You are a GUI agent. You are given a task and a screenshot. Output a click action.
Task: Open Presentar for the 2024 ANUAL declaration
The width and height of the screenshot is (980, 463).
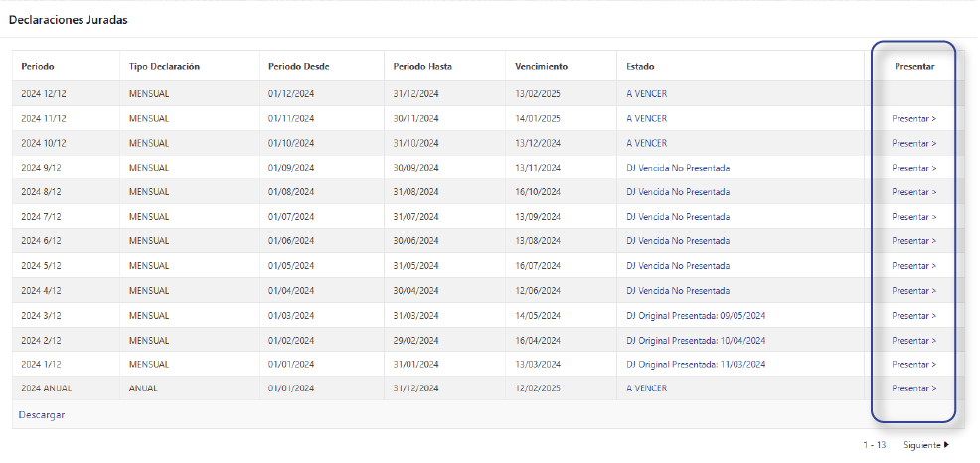coord(913,388)
